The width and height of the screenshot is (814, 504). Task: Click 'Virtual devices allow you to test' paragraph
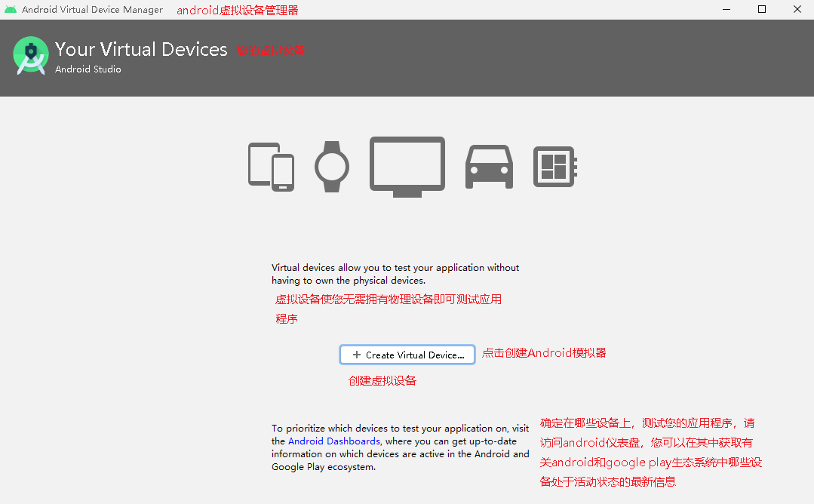[x=395, y=274]
